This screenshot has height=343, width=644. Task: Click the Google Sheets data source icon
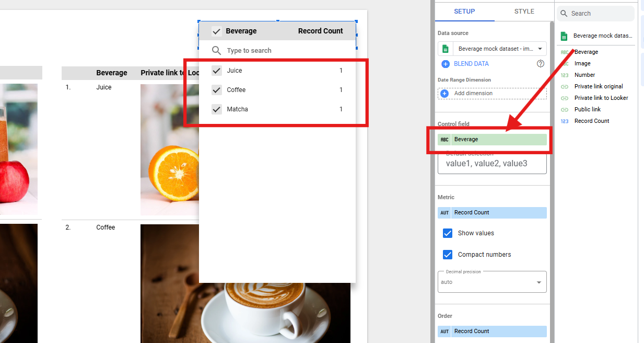[x=446, y=49]
